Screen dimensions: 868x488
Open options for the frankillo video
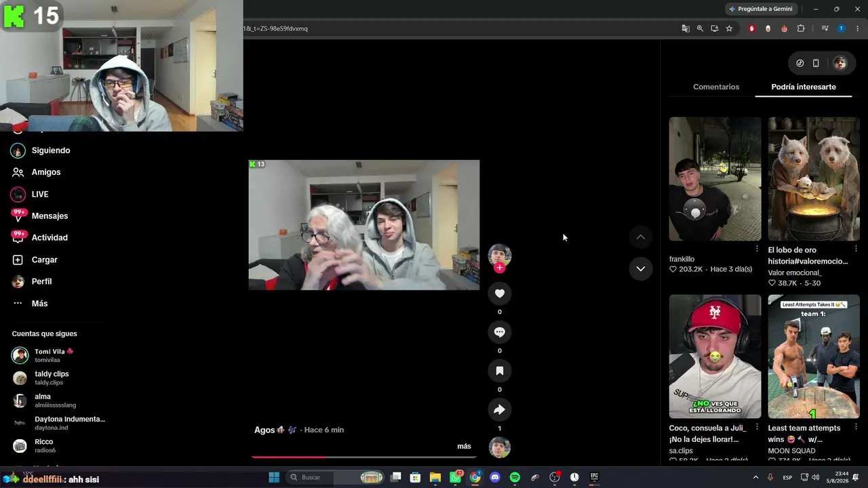757,249
